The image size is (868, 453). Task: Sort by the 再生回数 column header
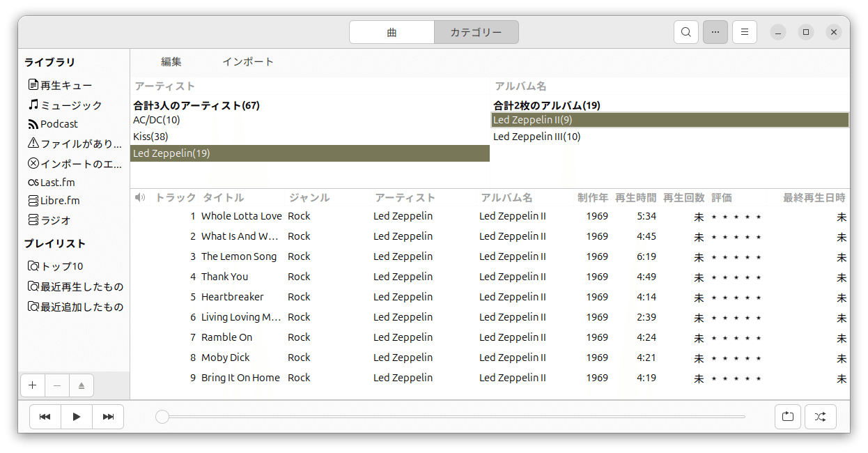pos(684,198)
